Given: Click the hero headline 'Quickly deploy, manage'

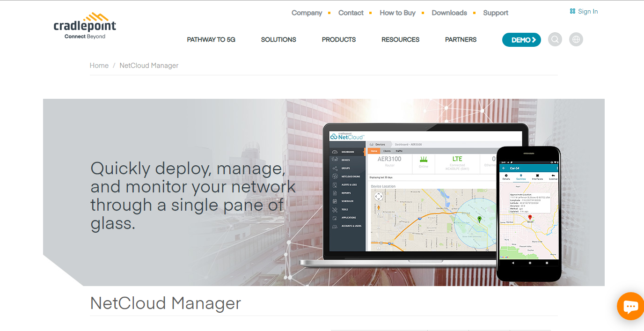Looking at the screenshot, I should coord(193,196).
